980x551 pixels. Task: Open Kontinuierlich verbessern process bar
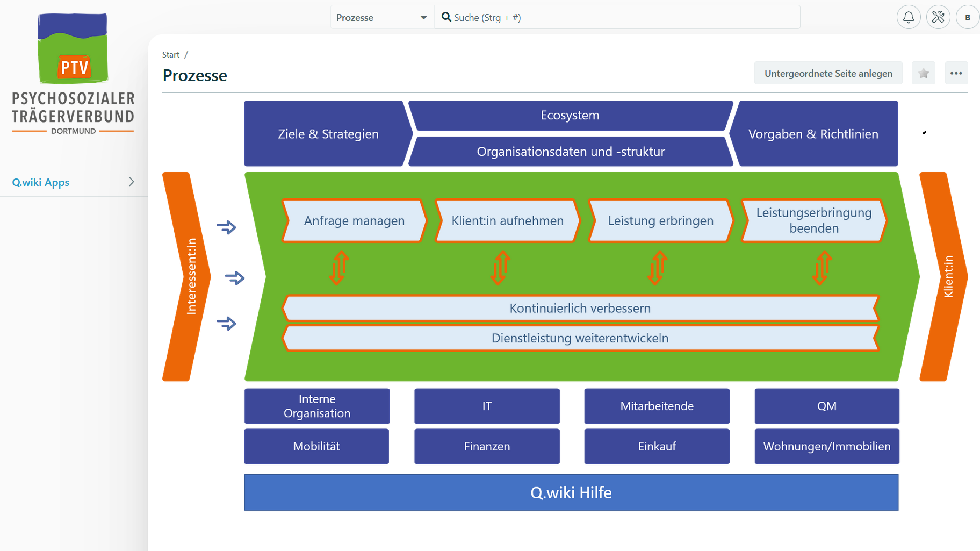[580, 308]
